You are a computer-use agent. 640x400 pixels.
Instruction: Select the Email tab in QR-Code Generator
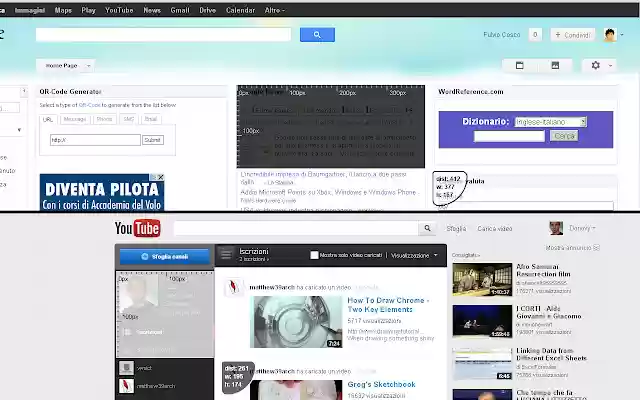point(151,119)
